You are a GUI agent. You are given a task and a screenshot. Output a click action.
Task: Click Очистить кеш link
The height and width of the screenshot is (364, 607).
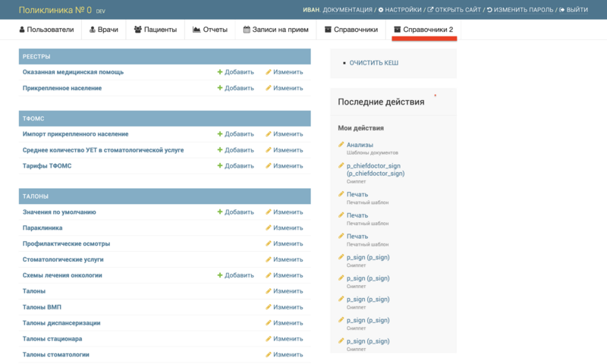[x=373, y=63]
